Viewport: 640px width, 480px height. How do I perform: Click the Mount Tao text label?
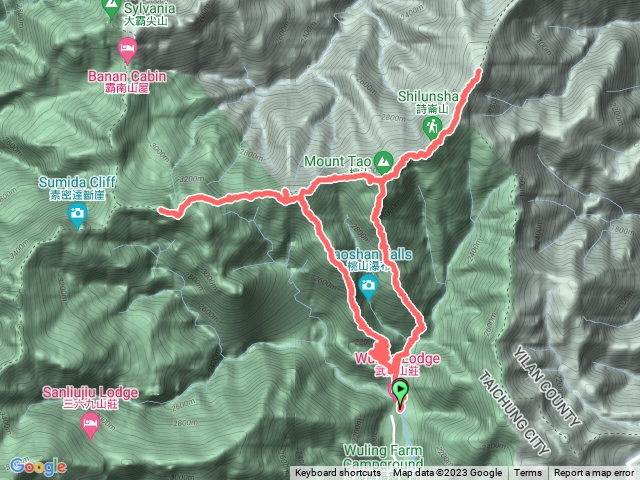(337, 161)
